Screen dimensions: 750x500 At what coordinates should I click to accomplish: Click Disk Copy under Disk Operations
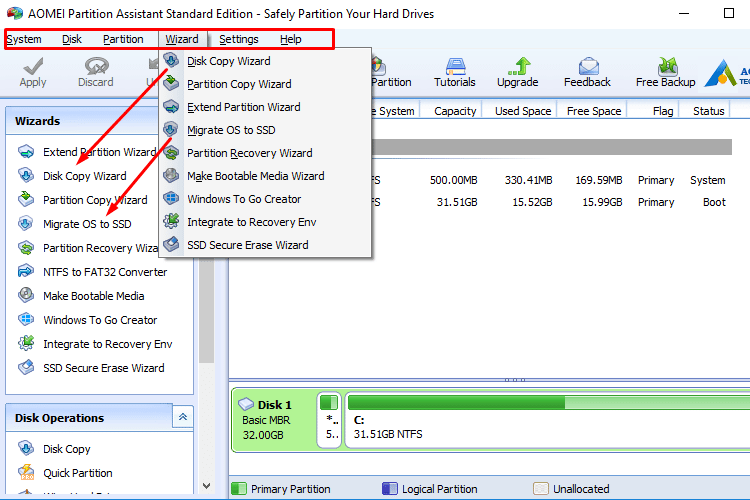[66, 449]
